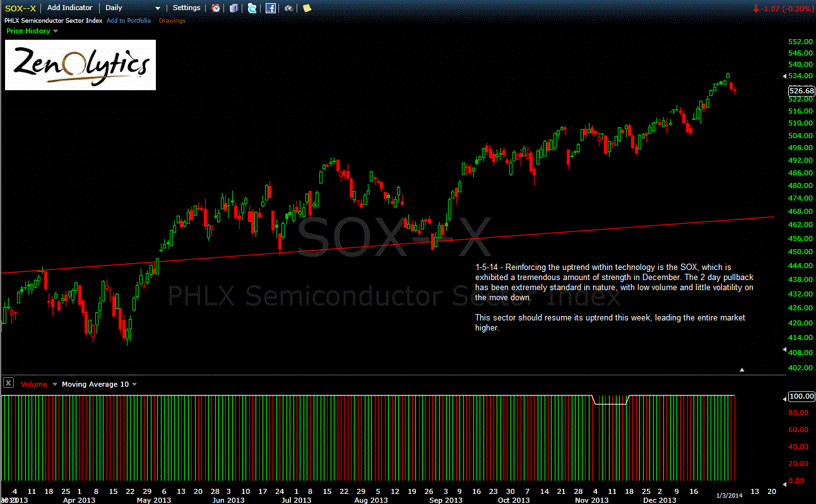
Task: Click the 480.00 price axis label
Action: (x=800, y=185)
